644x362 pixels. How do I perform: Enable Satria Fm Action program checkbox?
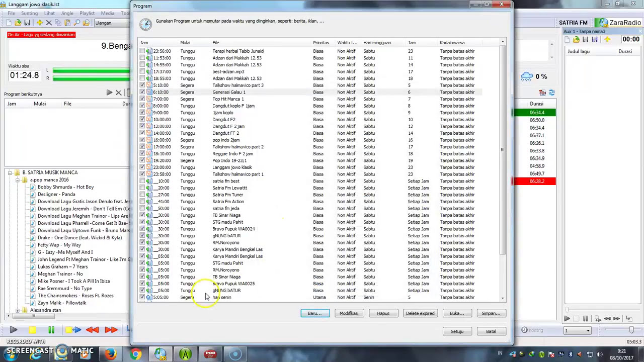(x=142, y=202)
